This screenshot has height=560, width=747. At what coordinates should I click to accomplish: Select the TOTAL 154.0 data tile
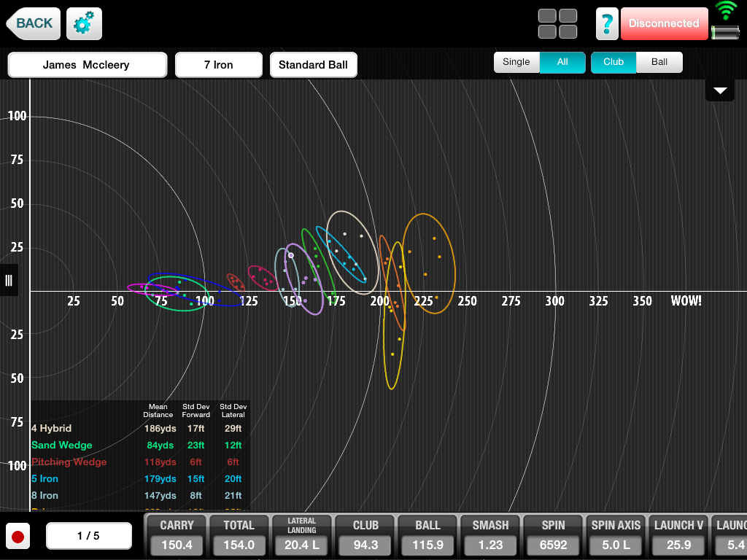tap(239, 536)
